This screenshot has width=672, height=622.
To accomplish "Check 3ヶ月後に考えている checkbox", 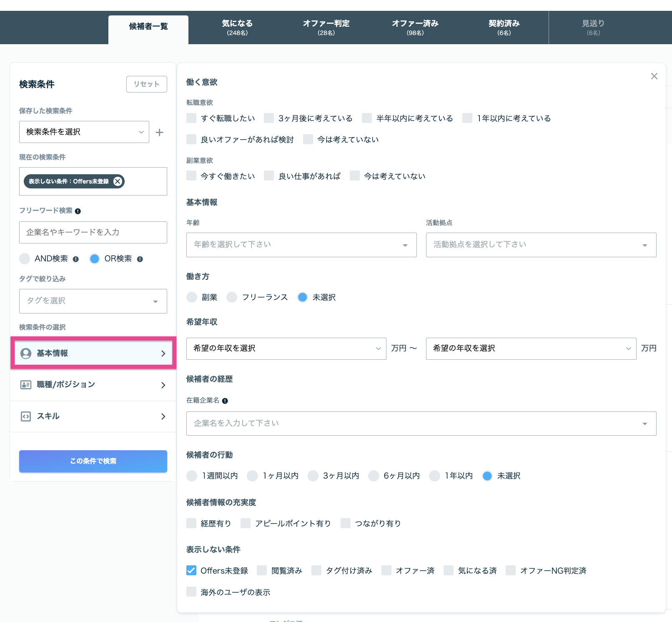I will click(269, 118).
